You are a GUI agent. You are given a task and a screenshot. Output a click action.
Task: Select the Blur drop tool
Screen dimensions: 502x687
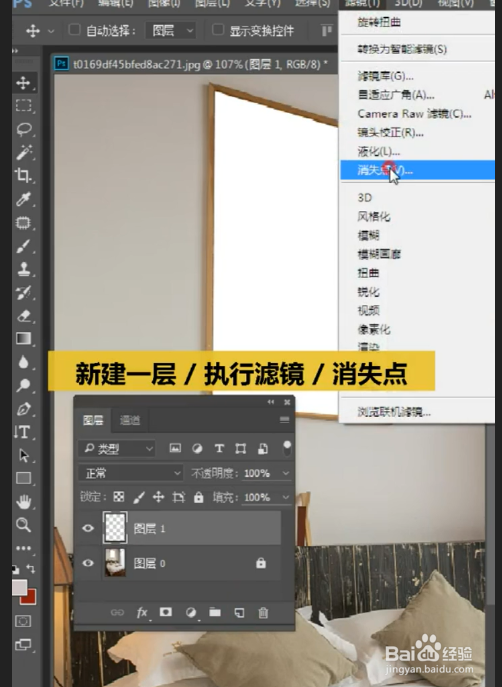[23, 362]
